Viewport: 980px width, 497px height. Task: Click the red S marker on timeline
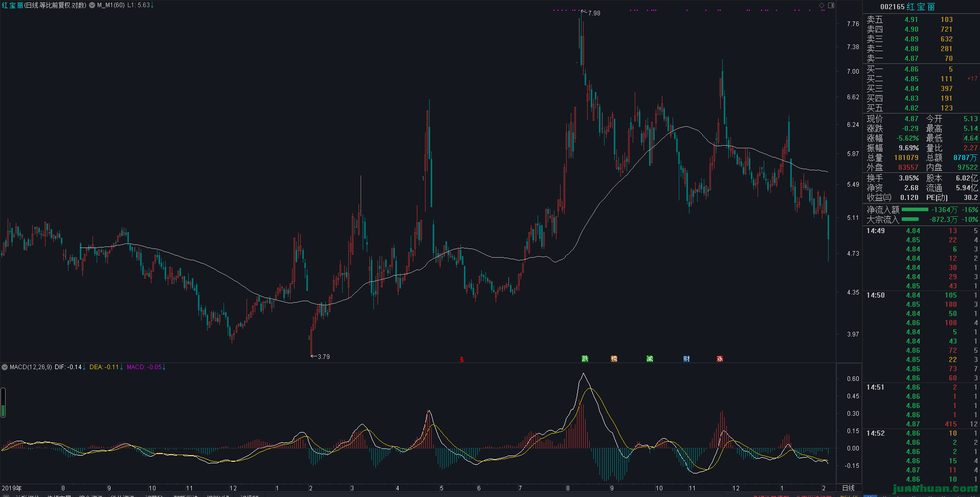461,359
